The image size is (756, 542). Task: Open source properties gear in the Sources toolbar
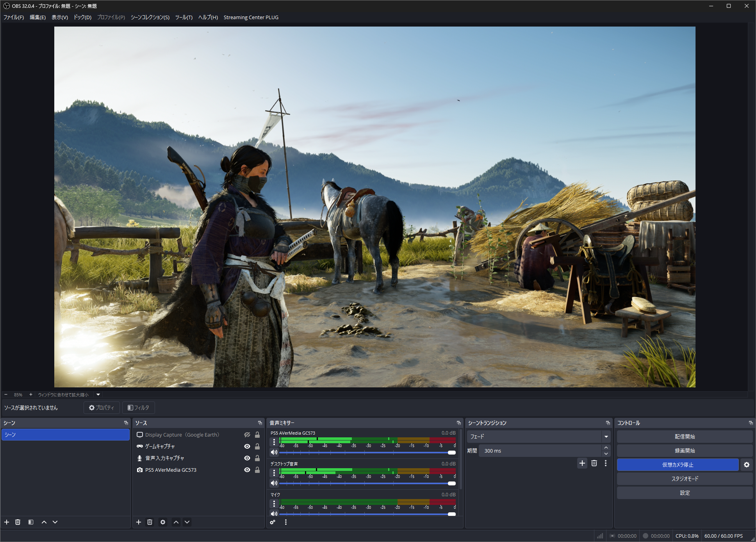pyautogui.click(x=163, y=522)
